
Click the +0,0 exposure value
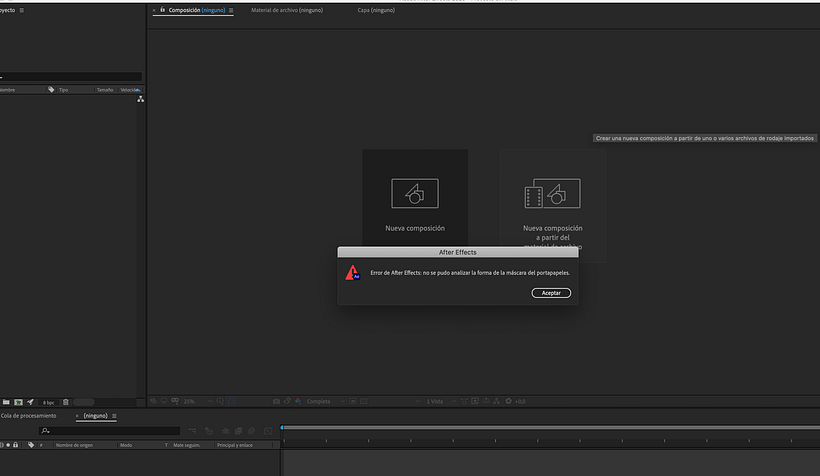520,402
